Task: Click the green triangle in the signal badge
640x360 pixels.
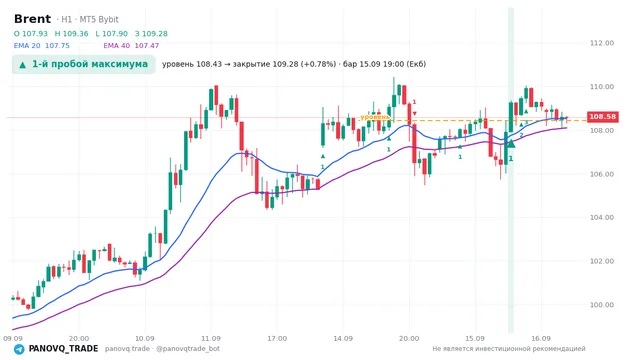Action: click(x=23, y=64)
